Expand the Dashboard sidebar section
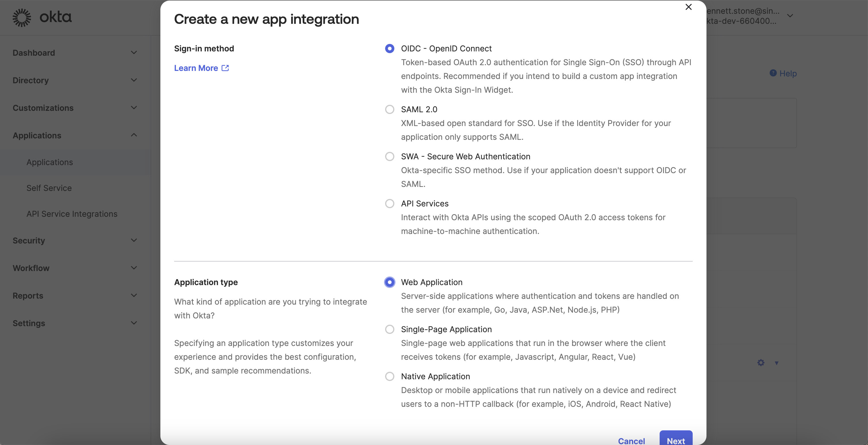 (134, 53)
